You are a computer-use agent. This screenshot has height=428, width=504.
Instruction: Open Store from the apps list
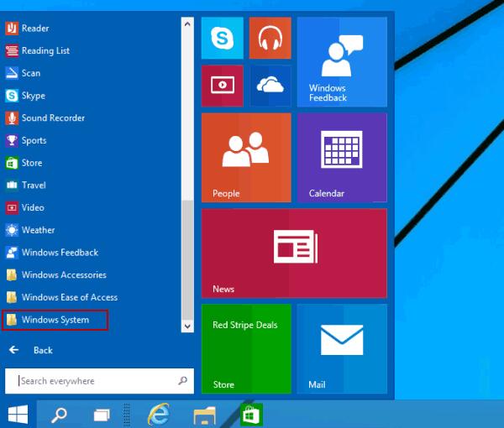pos(24,163)
